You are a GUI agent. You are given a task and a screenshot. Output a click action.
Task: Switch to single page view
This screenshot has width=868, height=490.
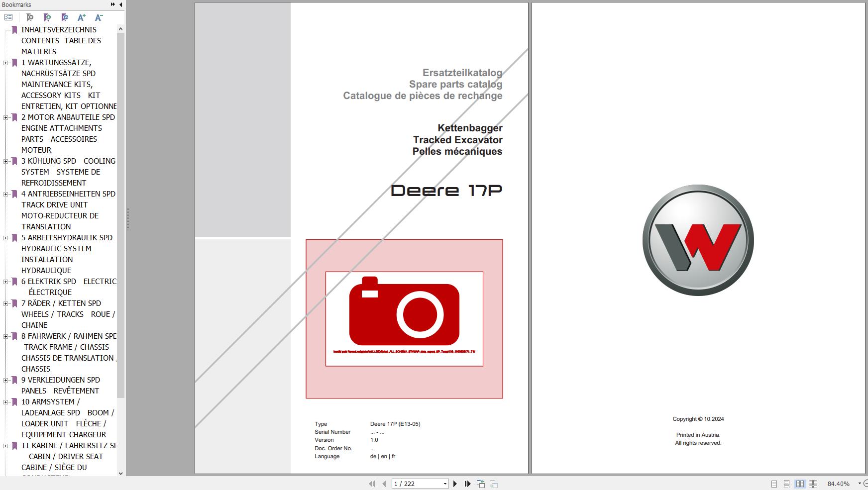[x=774, y=484]
